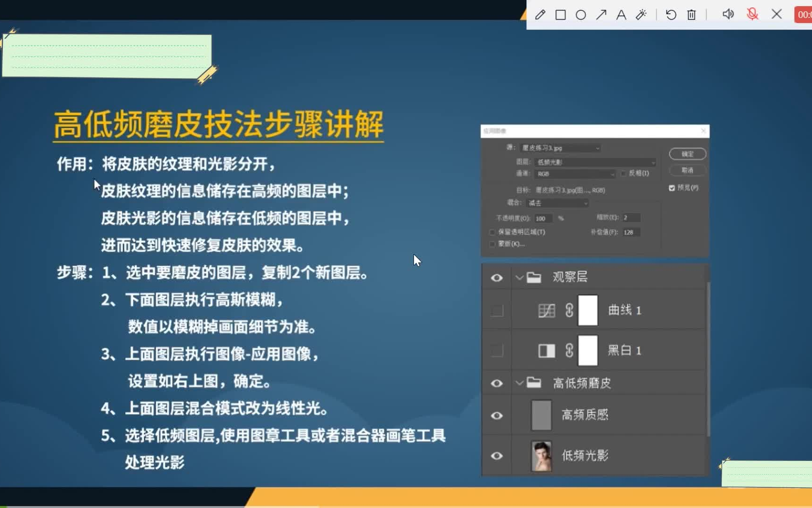Click the link icon on 黑白 1 layer

[x=569, y=350]
